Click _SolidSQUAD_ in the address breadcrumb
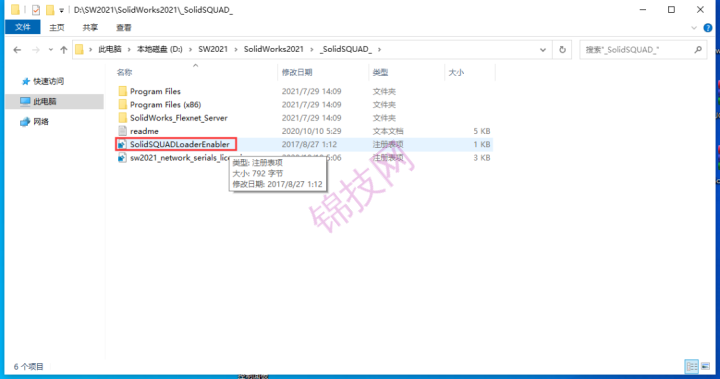Viewport: 720px width, 379px height. (346, 49)
